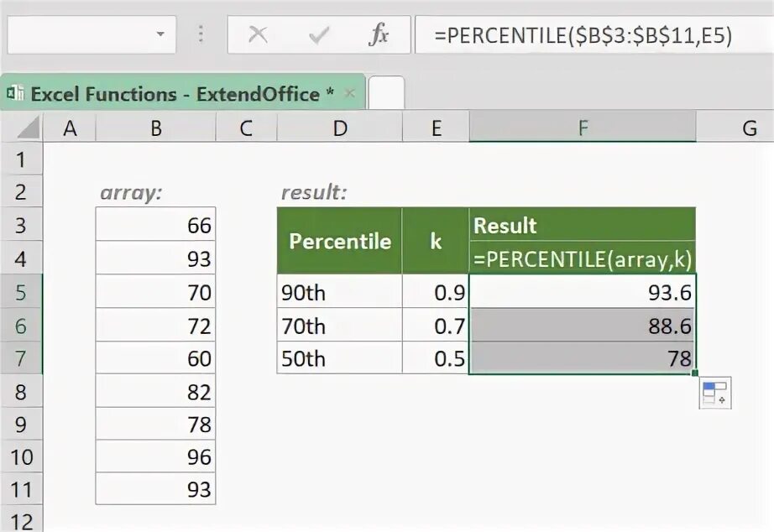Click the Excel workbook icon on the tab

click(15, 94)
